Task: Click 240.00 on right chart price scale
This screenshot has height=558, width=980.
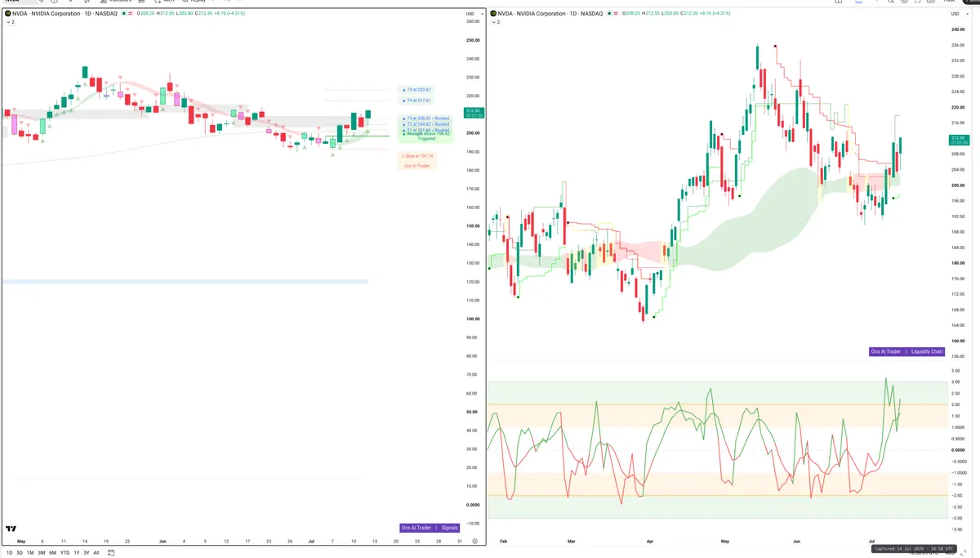Action: point(957,29)
